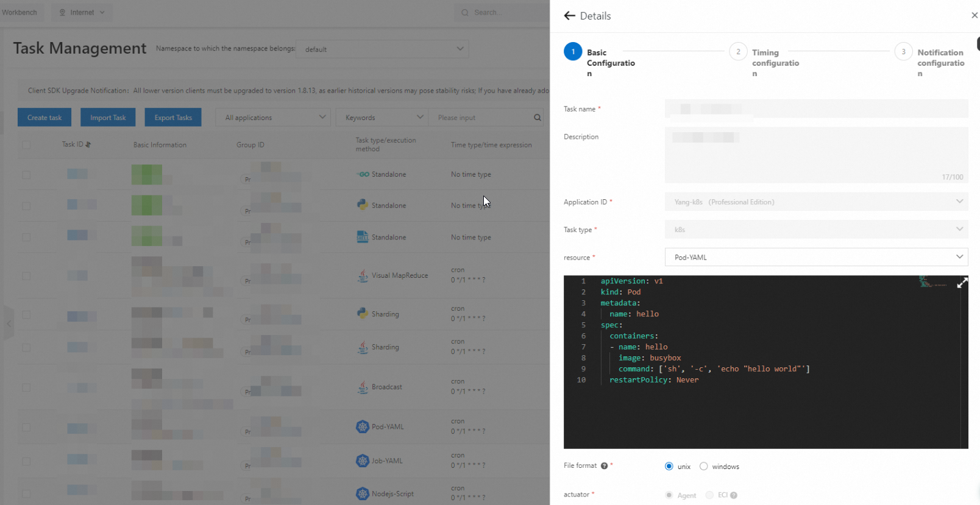
Task: Go back using the Details arrow
Action: click(x=570, y=16)
